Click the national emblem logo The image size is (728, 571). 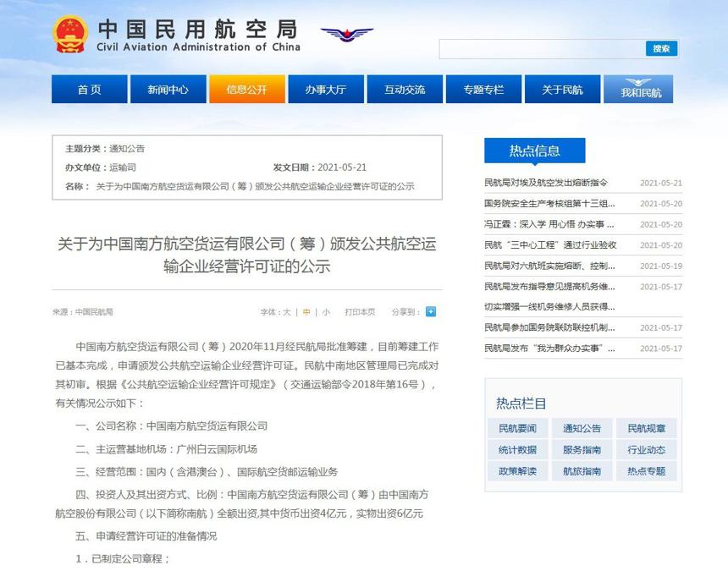coord(70,34)
